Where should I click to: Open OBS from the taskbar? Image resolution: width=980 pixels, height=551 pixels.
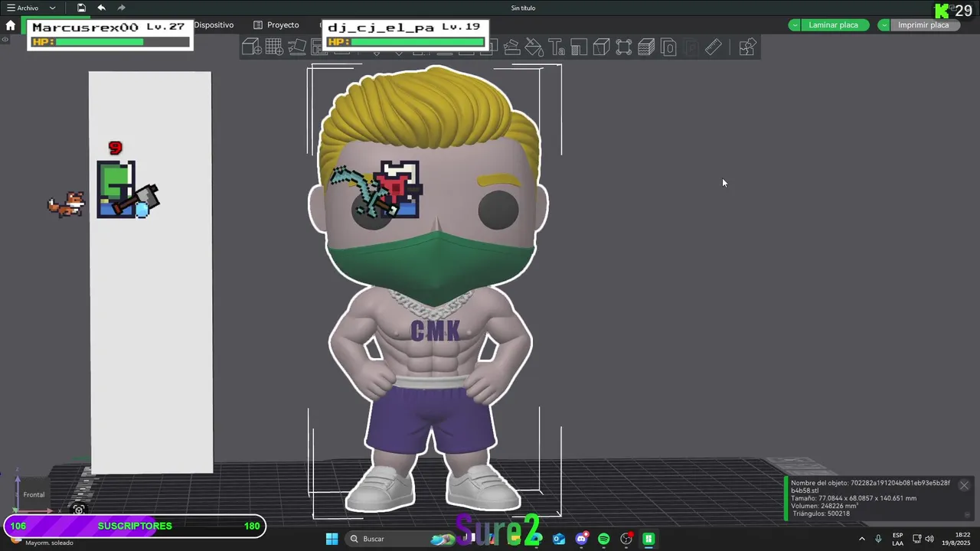click(x=626, y=539)
